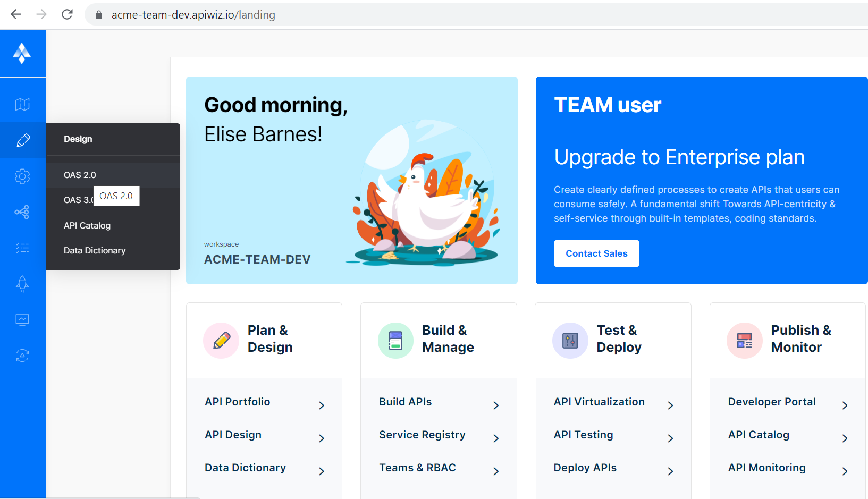Expand the API Portfolio chevron
The height and width of the screenshot is (499, 868).
pos(322,405)
